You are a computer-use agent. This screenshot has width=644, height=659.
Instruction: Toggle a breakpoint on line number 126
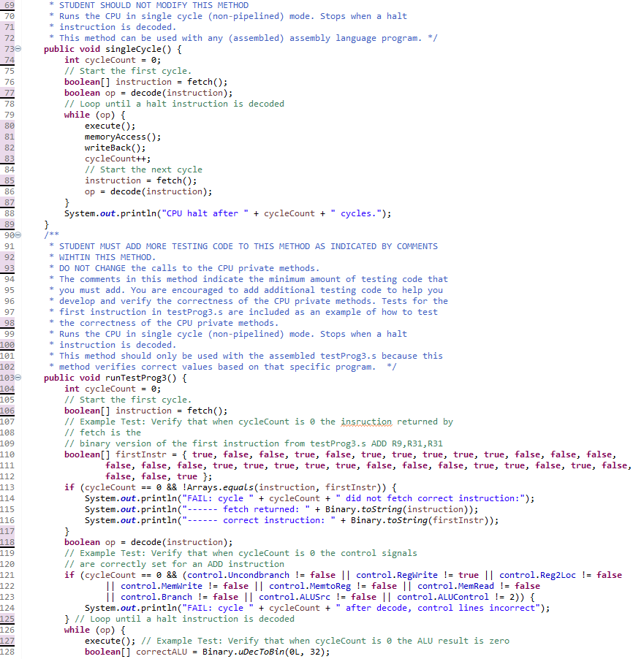[7, 629]
